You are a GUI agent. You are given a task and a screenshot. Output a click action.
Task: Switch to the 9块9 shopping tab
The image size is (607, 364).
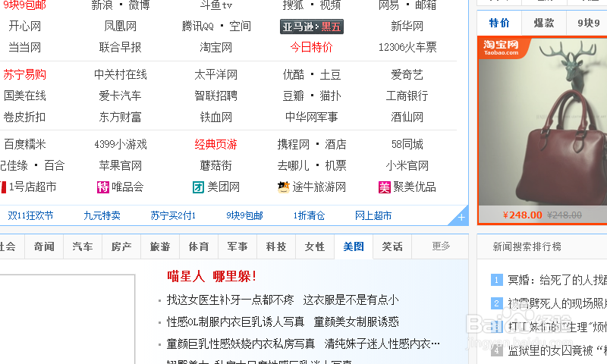pyautogui.click(x=587, y=24)
